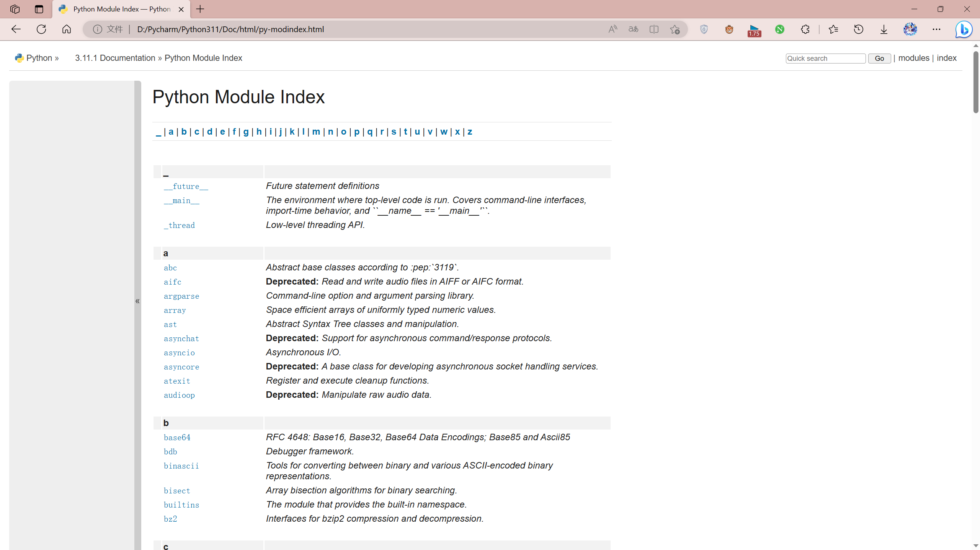Image resolution: width=980 pixels, height=550 pixels.
Task: Open the tab actions menu icon
Action: click(x=39, y=9)
